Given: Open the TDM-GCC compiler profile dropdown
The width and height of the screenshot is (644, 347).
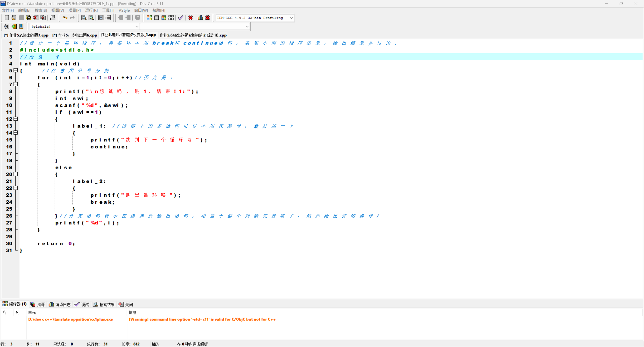Looking at the screenshot, I should tap(291, 18).
